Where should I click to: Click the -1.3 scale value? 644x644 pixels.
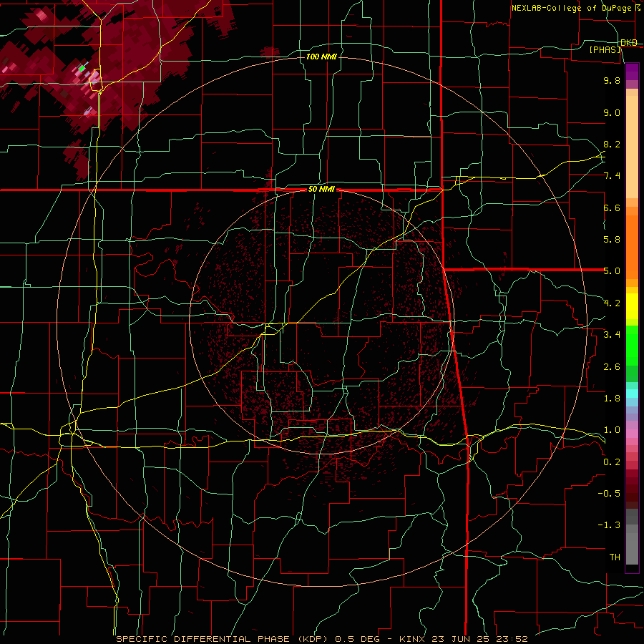pos(609,525)
